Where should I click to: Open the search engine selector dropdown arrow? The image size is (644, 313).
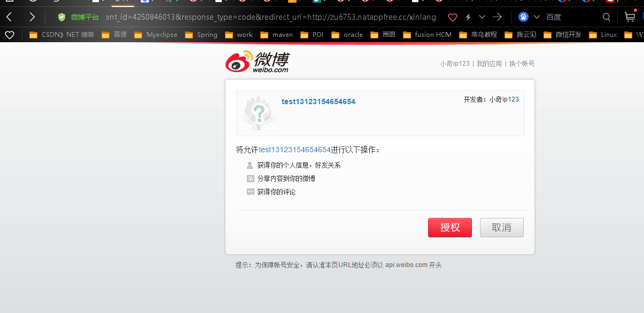537,17
